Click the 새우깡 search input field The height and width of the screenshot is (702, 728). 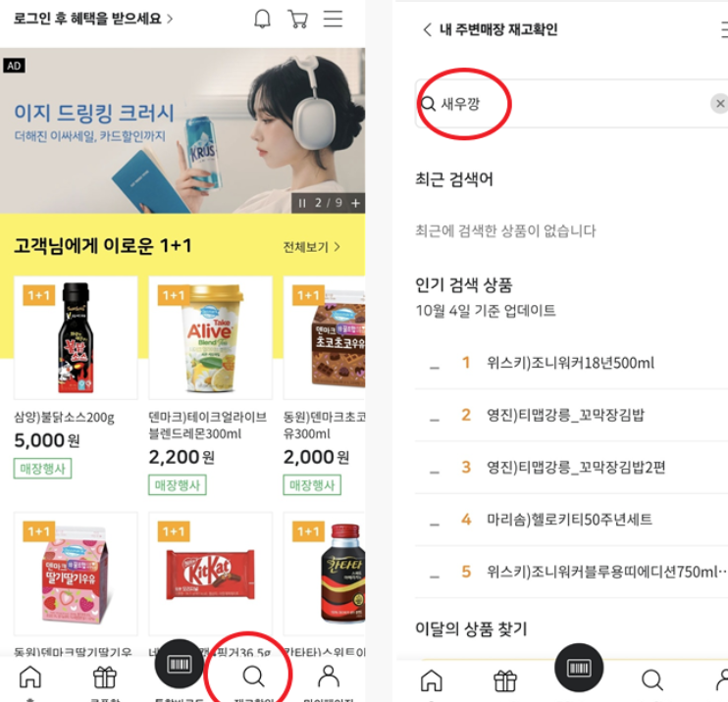(x=572, y=104)
